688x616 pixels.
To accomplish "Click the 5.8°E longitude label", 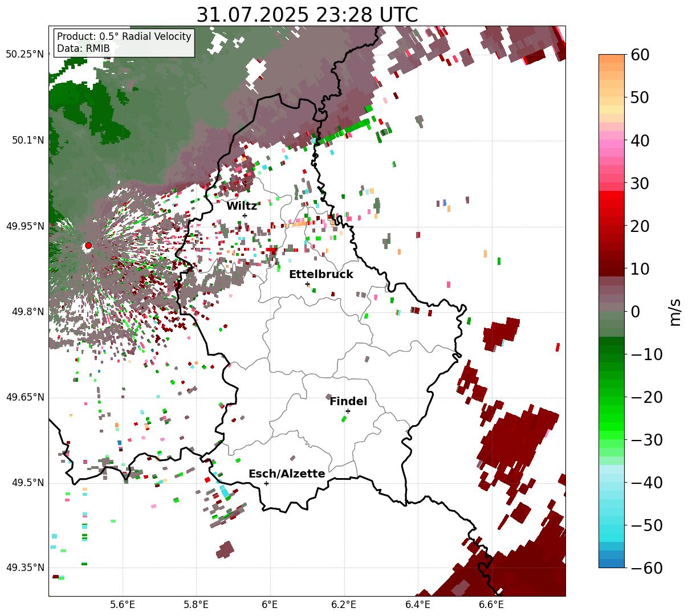I will coord(197,605).
